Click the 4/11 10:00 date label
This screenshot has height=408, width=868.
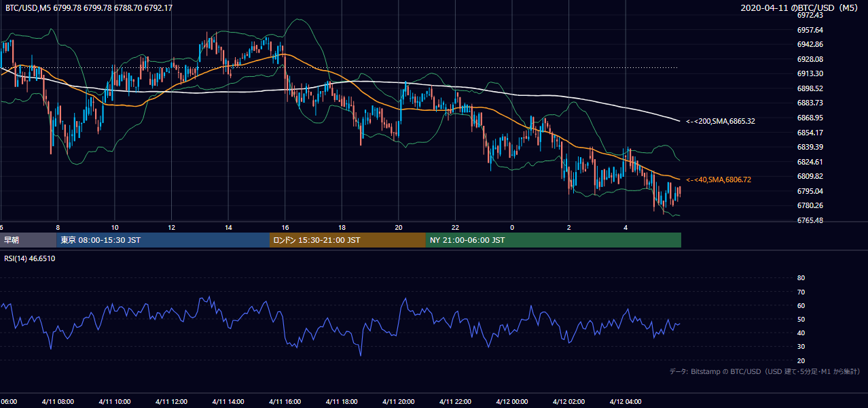click(114, 401)
